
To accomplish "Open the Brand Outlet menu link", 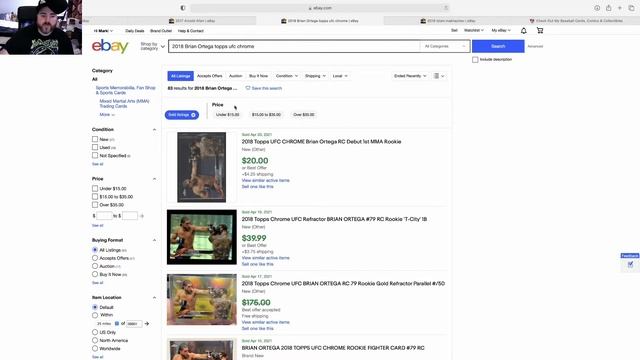I will pyautogui.click(x=161, y=31).
